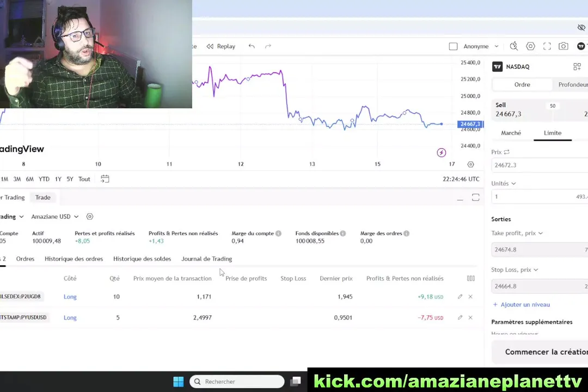This screenshot has width=588, height=392.
Task: Open the go-to-date calendar icon
Action: 105,179
